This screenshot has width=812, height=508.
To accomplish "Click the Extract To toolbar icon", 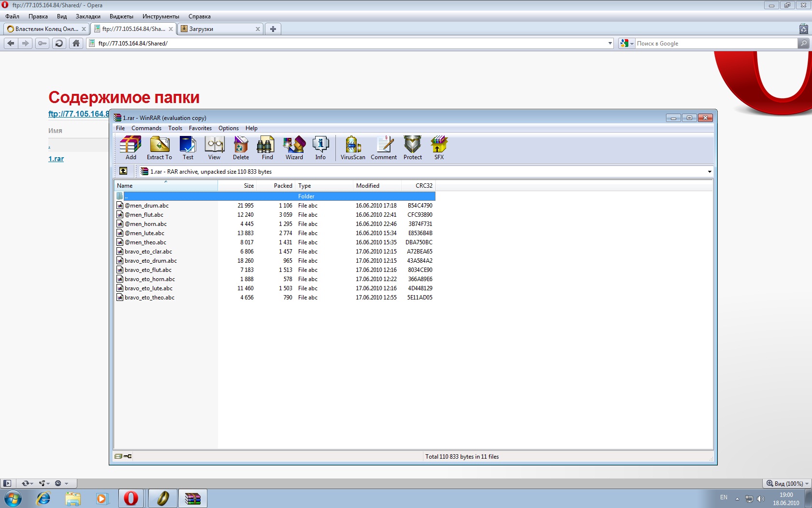I will (159, 148).
